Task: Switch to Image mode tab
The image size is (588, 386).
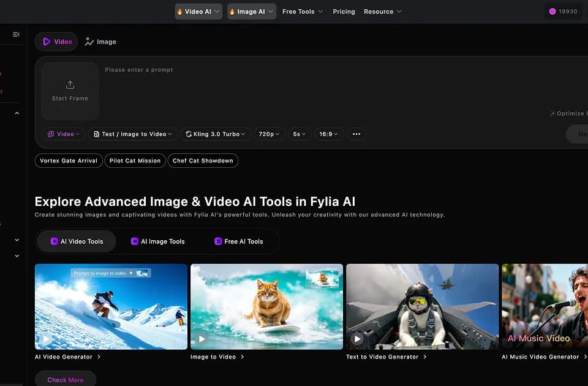Action: pyautogui.click(x=100, y=42)
